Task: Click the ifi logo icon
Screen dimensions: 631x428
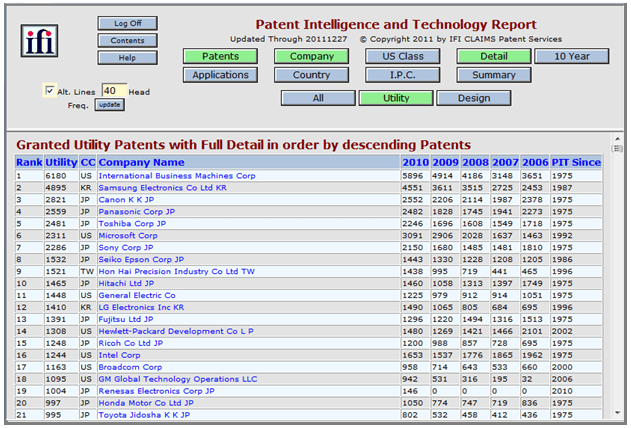Action: (39, 41)
